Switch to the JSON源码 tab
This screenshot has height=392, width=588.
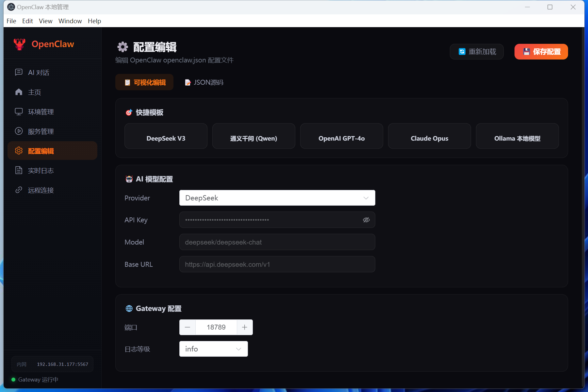click(x=204, y=82)
